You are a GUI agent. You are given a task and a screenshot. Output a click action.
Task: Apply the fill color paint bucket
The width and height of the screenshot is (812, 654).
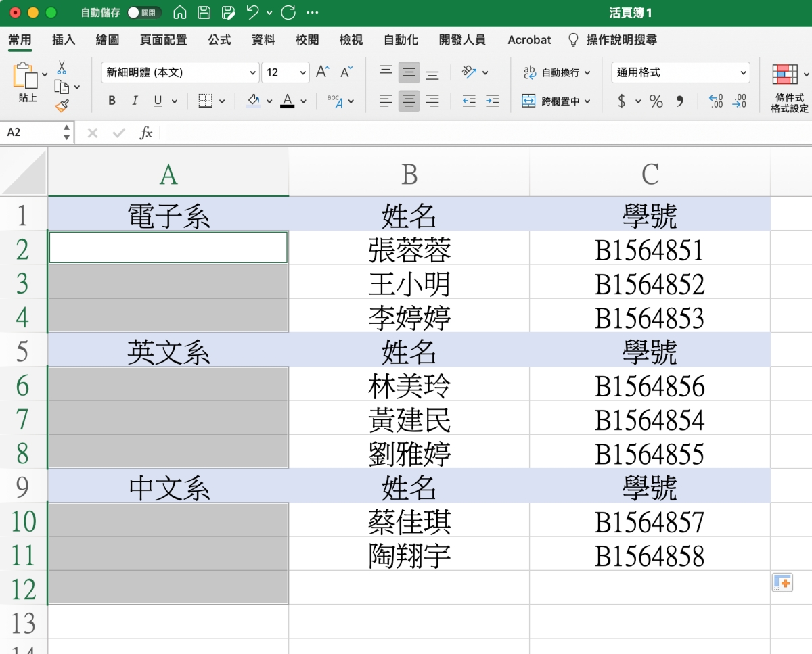[x=254, y=101]
